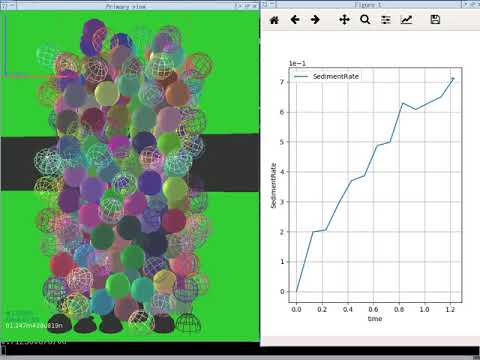The image size is (480, 360).
Task: Activate the Zoom to rectangle tool
Action: (x=365, y=20)
